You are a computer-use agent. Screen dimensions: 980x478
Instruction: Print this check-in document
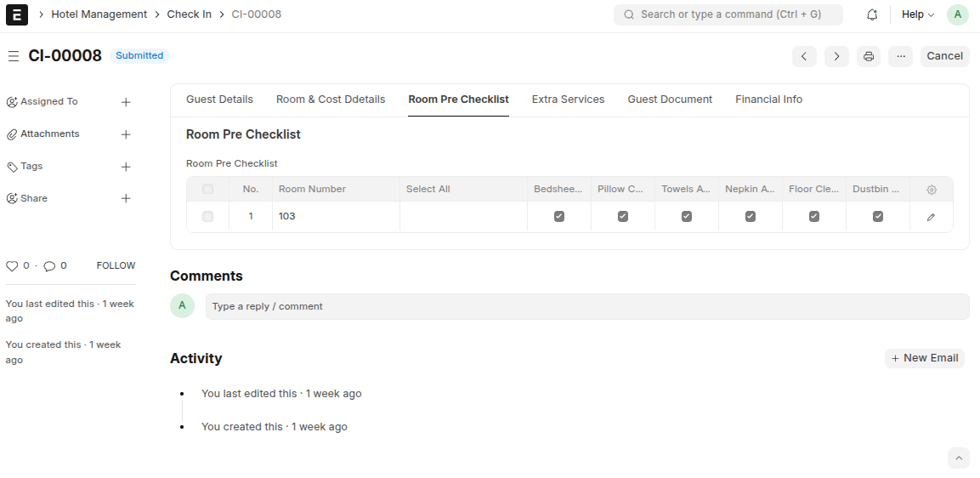coord(868,56)
